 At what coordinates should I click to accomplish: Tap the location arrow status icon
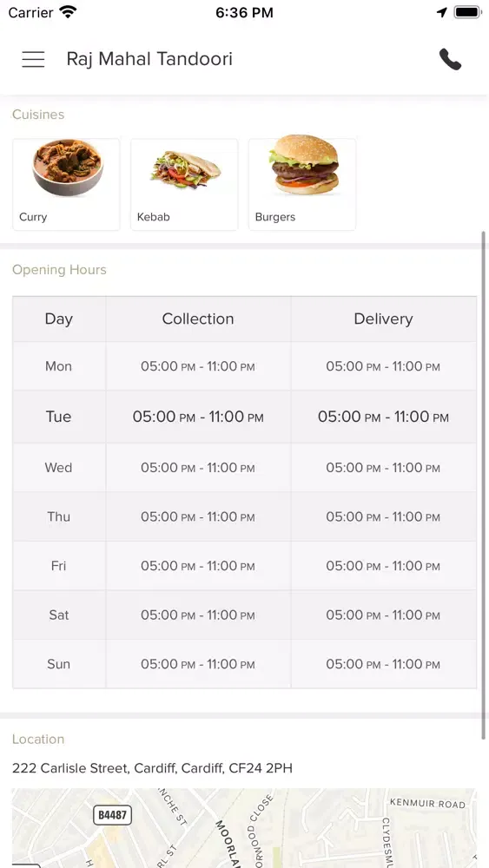442,12
